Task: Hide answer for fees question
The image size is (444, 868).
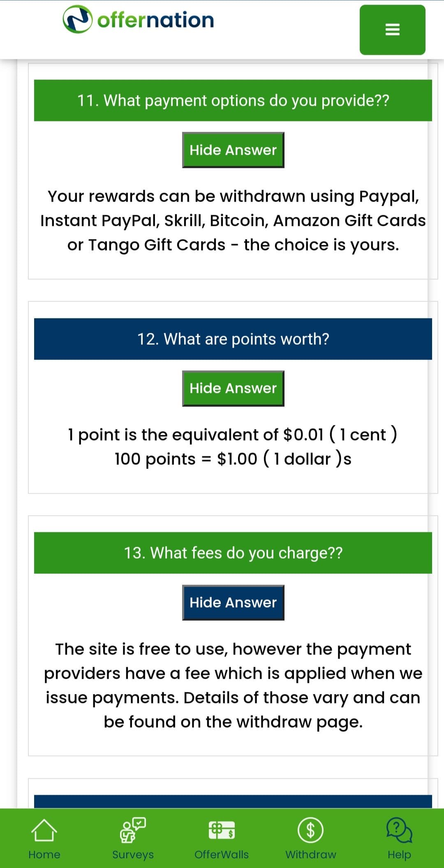Action: point(233,603)
